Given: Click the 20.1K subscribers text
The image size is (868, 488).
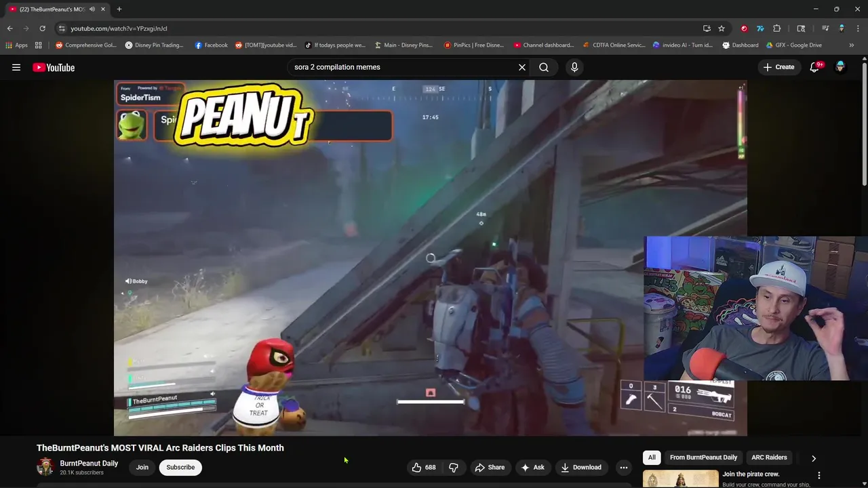Looking at the screenshot, I should coord(81,472).
